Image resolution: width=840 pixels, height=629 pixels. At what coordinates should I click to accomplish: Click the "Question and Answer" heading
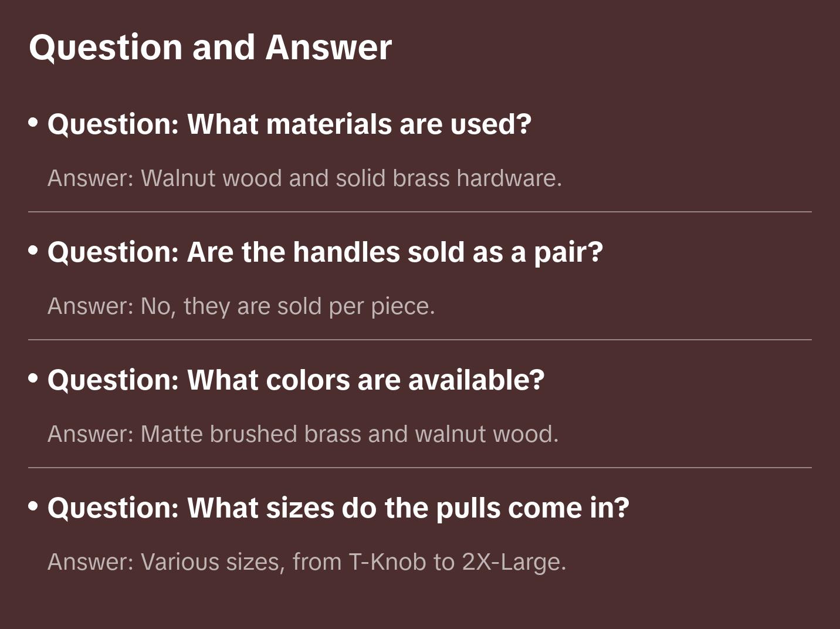coord(210,47)
